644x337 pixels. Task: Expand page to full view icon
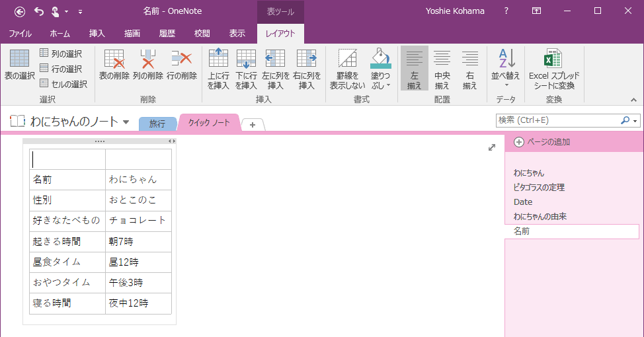point(492,147)
